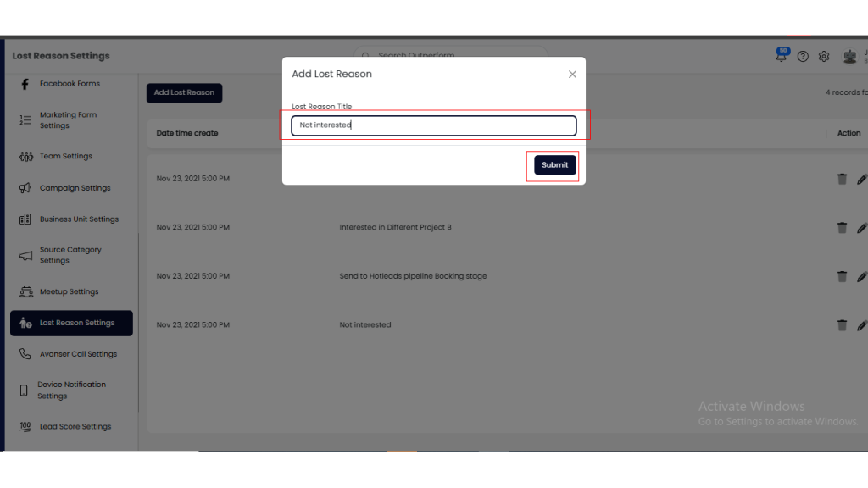Click the Facebook icon in the sidebar
Image resolution: width=868 pixels, height=488 pixels.
[x=25, y=84]
